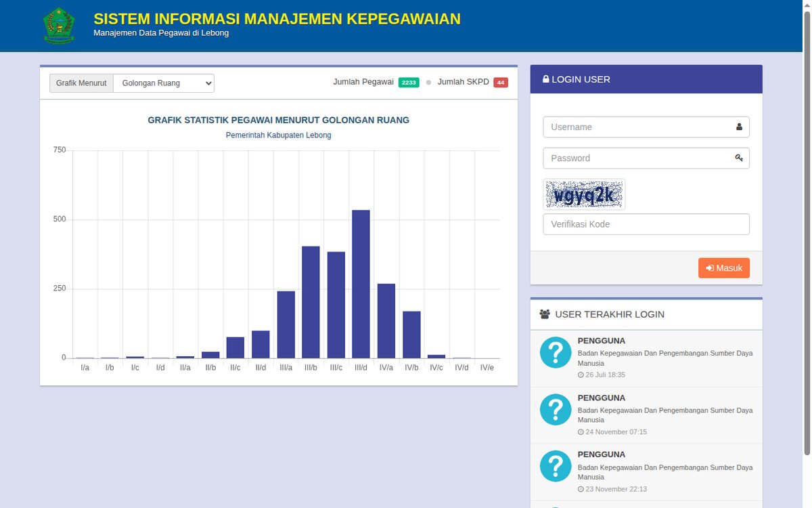
Task: Open the Golongan Ruang dropdown
Action: coord(164,83)
